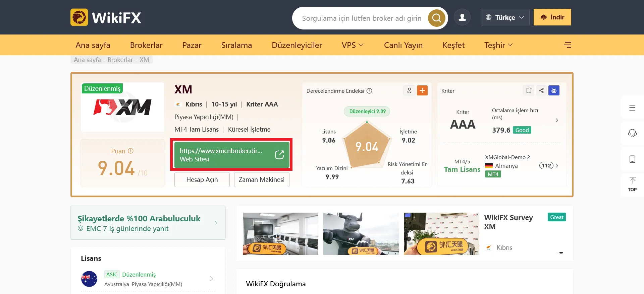Click the info icon next to Derecelendirme Endeksi

369,91
